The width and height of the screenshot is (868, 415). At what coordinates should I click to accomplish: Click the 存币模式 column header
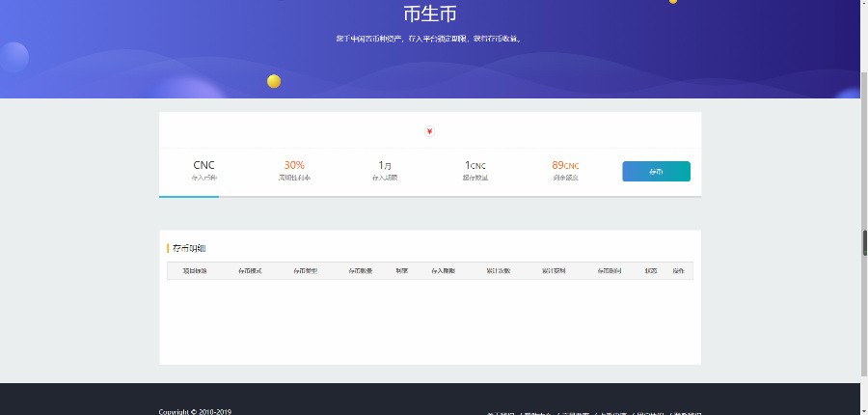251,271
